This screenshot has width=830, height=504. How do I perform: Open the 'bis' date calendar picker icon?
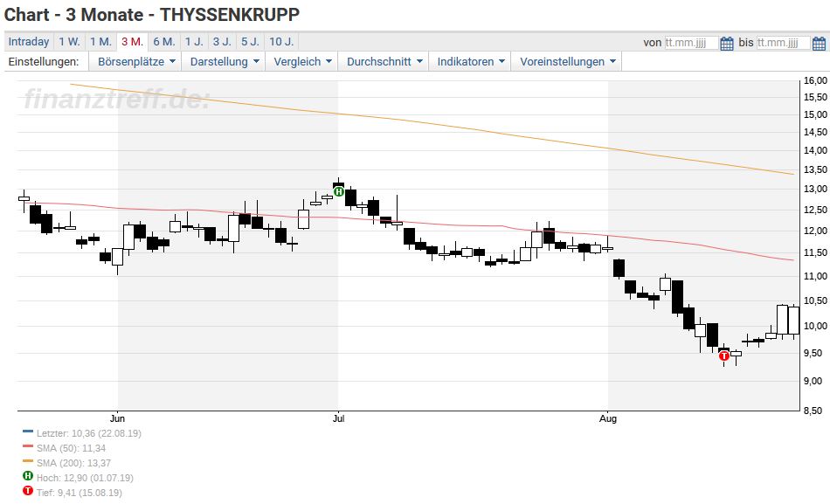pyautogui.click(x=819, y=43)
